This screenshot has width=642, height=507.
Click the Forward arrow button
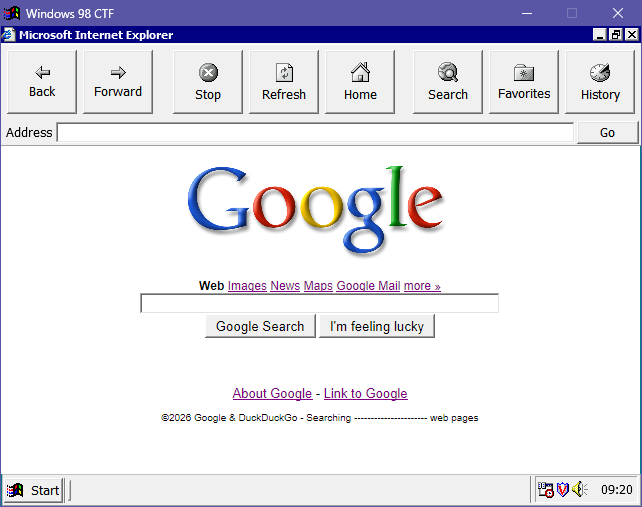pyautogui.click(x=118, y=82)
